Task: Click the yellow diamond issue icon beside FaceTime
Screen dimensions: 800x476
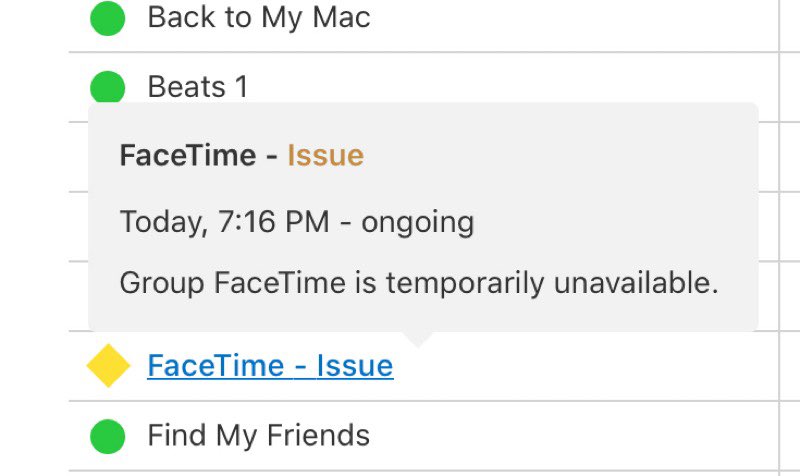Action: (x=108, y=366)
